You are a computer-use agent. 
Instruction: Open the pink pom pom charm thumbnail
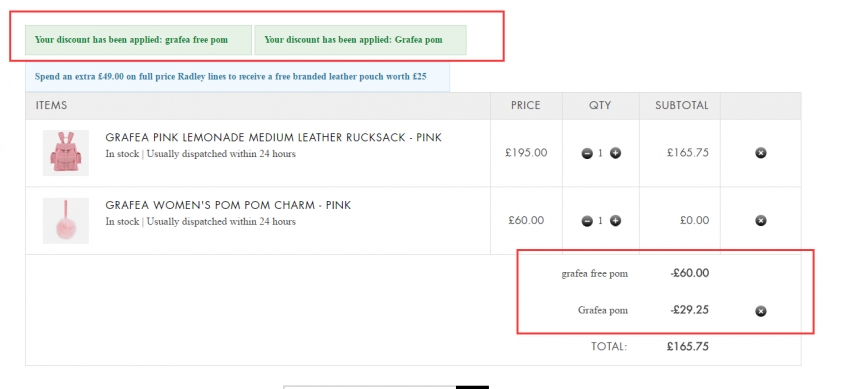(66, 221)
